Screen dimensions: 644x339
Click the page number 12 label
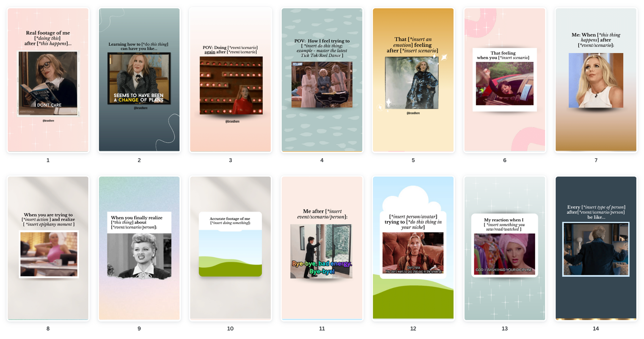413,329
